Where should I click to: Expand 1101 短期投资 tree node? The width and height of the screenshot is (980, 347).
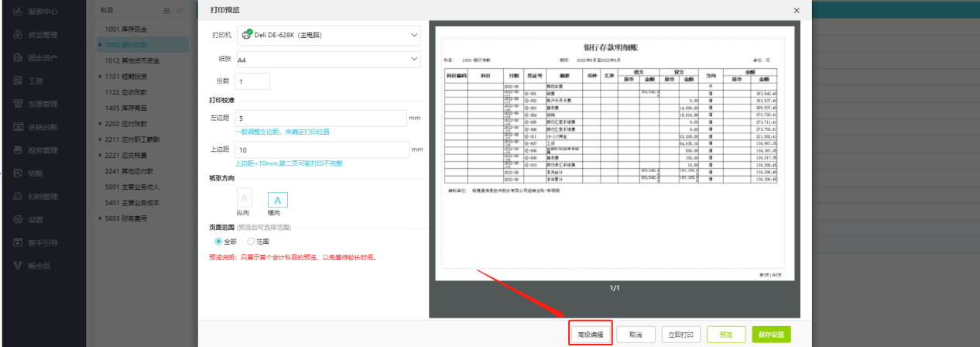pos(100,75)
